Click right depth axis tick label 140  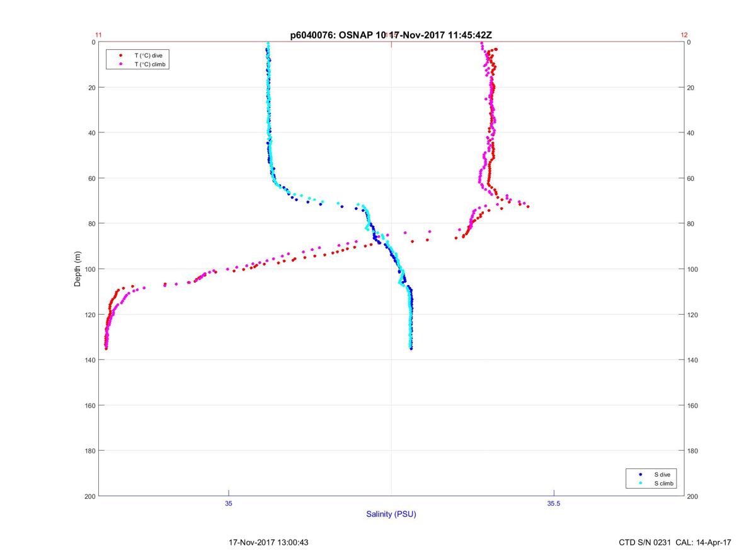coord(693,360)
